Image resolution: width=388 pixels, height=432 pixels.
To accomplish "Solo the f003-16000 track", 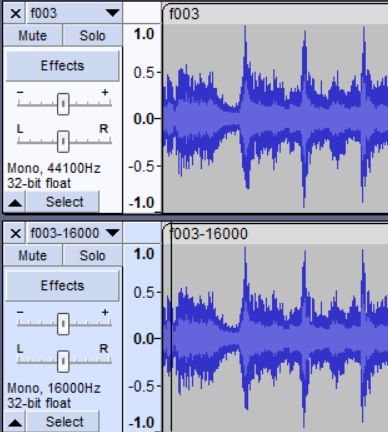I will point(92,255).
